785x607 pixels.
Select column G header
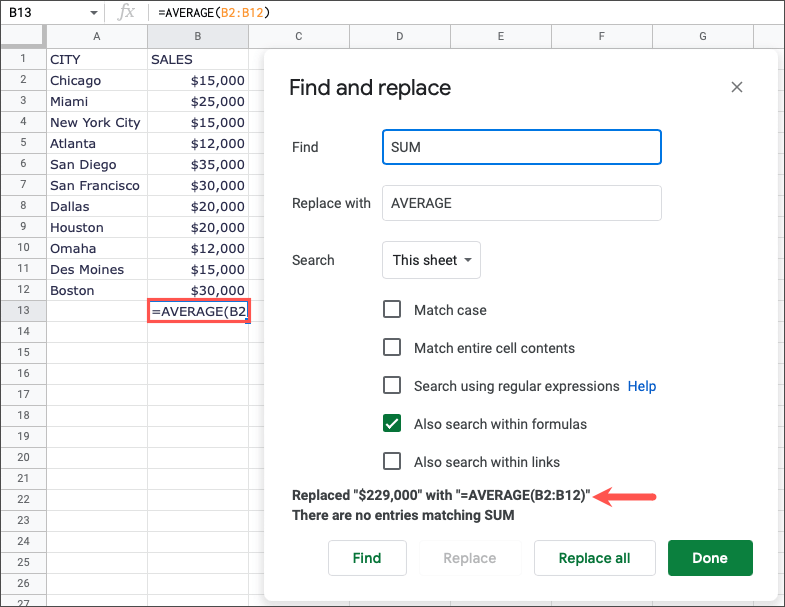pos(703,36)
